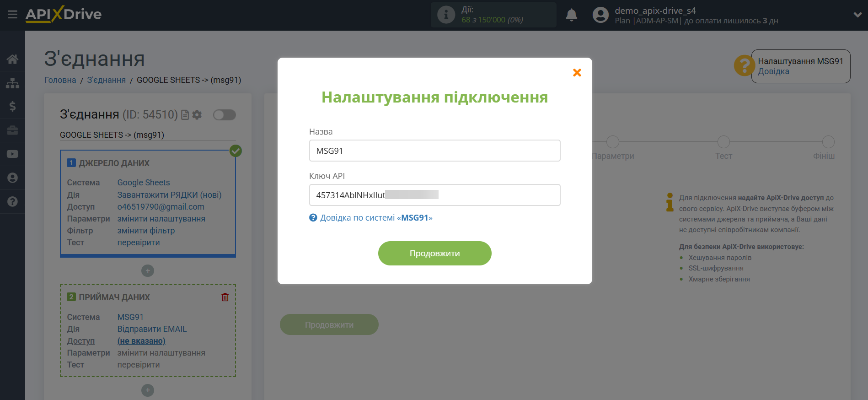Add step with plus below data source
868x400 pixels.
[x=148, y=270]
